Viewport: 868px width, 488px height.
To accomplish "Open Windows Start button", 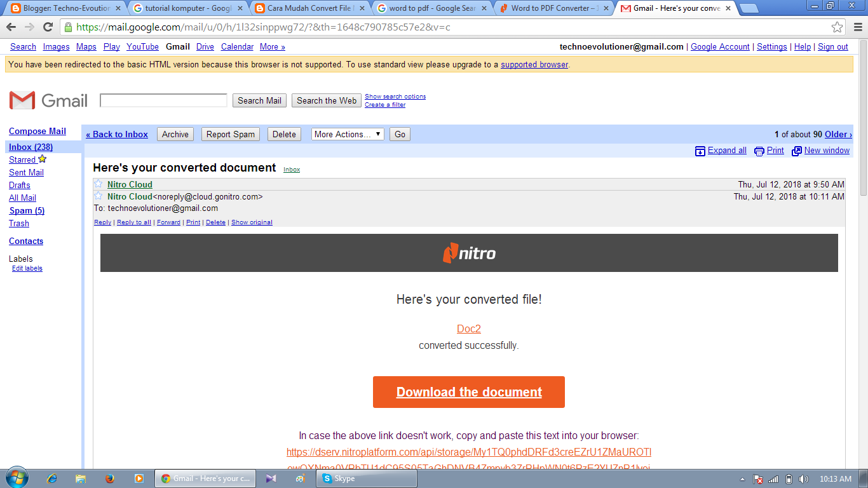I will (17, 478).
